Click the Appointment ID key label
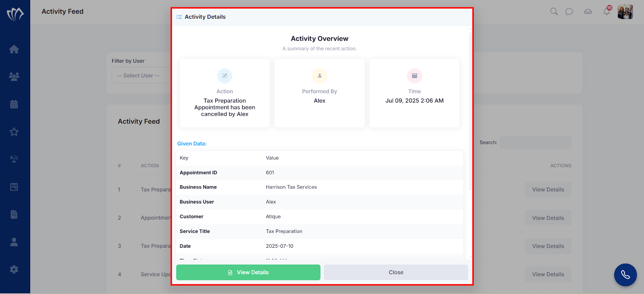 [x=198, y=173]
